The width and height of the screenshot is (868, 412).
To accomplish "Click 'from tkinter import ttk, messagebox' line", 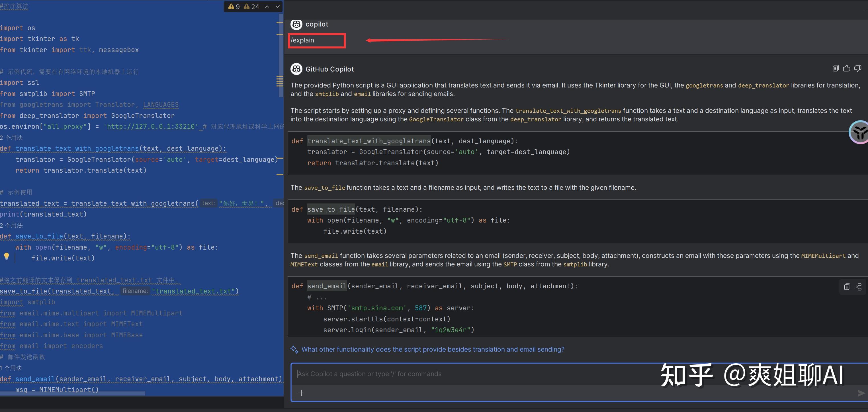I will 69,50.
